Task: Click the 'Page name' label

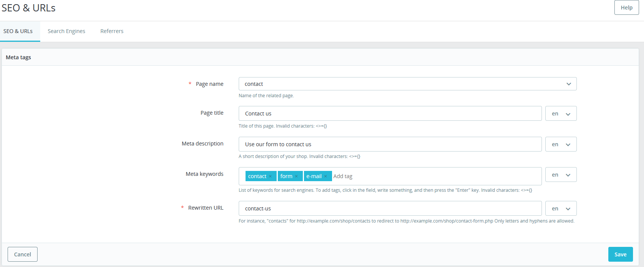Action: click(209, 84)
